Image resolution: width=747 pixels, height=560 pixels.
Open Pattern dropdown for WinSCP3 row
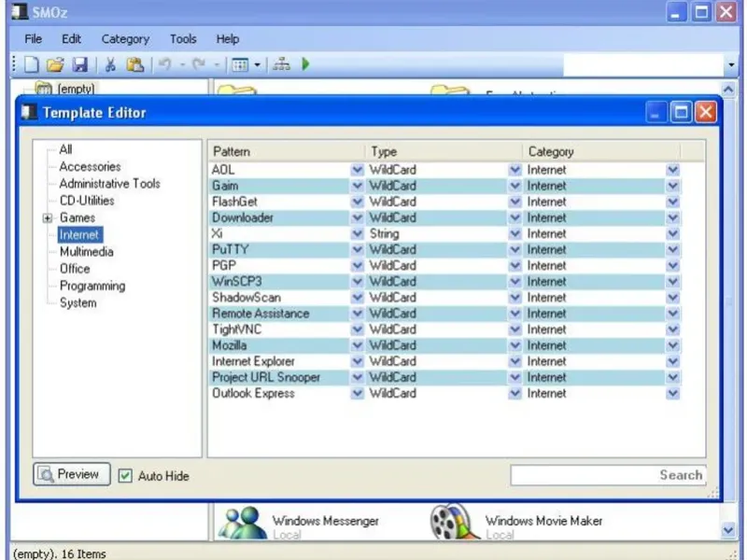tap(357, 282)
